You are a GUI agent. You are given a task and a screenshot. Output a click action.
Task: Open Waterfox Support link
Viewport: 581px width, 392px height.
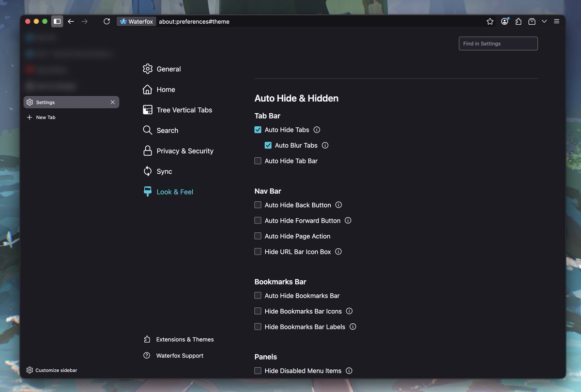173,356
